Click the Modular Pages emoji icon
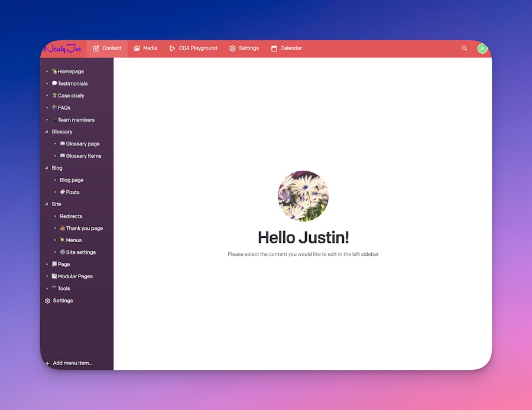Screen dimensions: 532x410 (54, 276)
